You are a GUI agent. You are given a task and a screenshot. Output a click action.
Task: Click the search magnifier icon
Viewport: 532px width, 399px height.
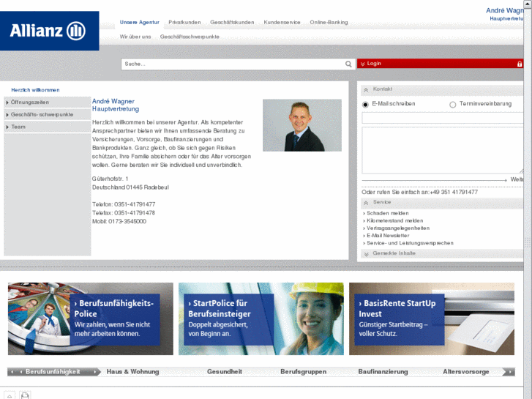click(348, 64)
